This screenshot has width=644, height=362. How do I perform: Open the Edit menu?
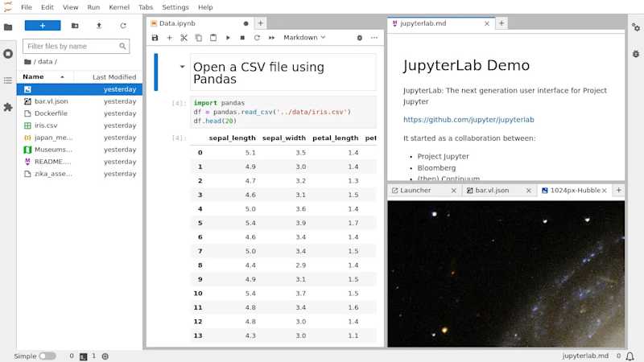(x=47, y=7)
